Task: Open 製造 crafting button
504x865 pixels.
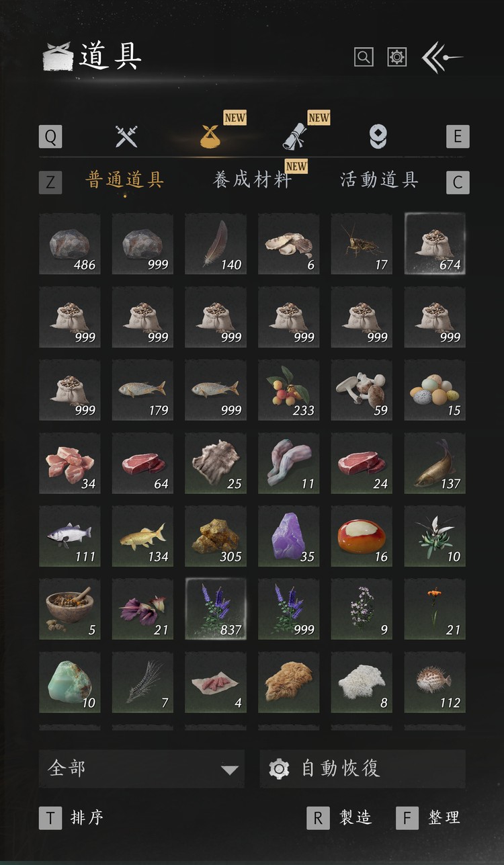Action: [339, 818]
